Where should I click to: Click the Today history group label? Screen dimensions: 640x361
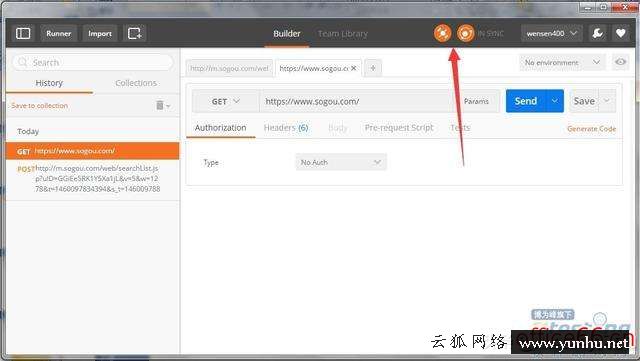click(28, 131)
